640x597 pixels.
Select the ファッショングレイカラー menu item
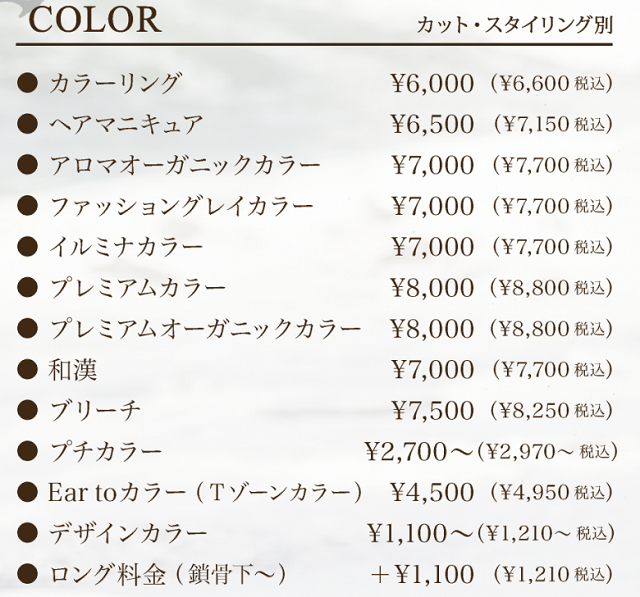pyautogui.click(x=181, y=206)
